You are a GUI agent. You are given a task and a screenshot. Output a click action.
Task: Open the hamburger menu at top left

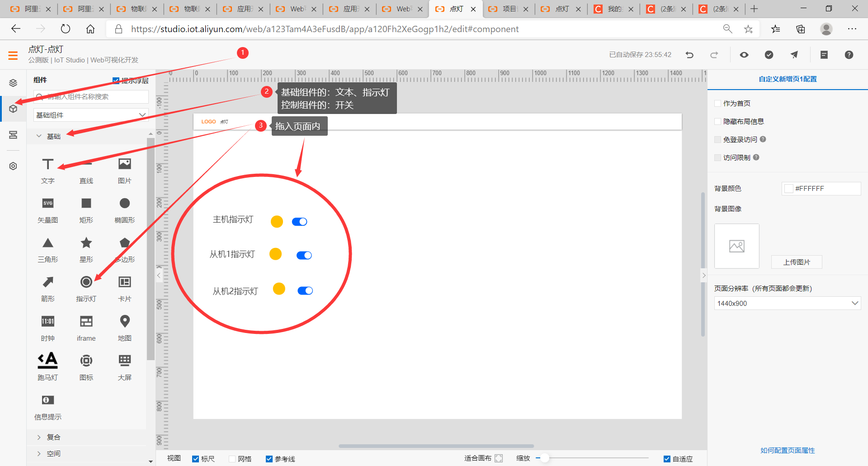(13, 56)
